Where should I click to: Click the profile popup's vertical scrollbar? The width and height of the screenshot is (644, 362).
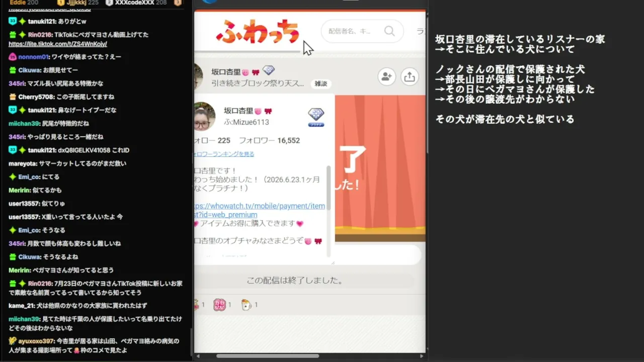(x=329, y=189)
